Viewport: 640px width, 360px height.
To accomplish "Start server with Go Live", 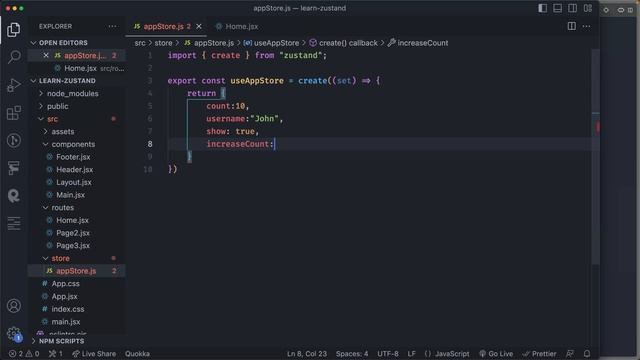I will (x=496, y=354).
